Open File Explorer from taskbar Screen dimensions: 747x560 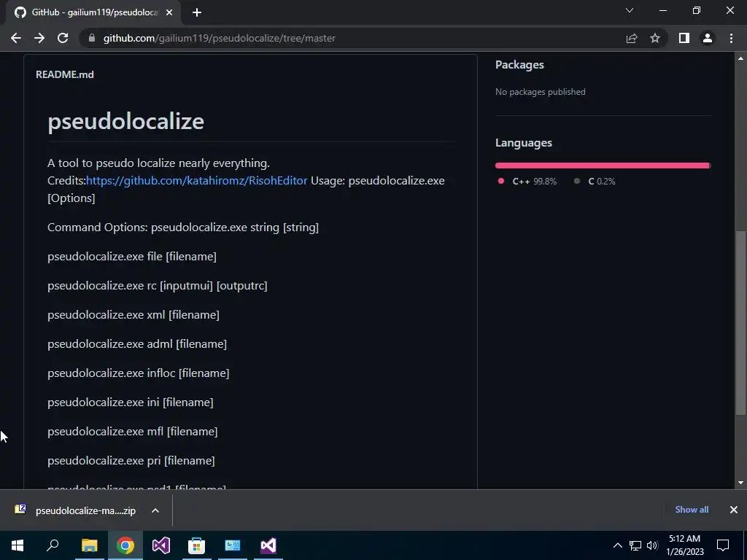89,545
